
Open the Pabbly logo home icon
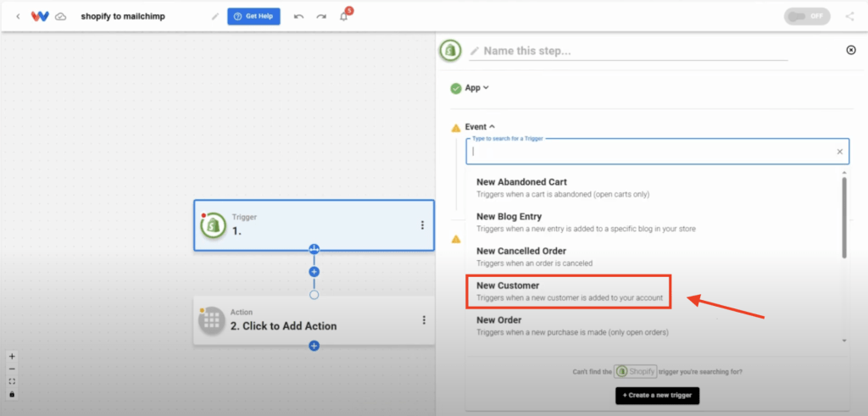[x=40, y=17]
